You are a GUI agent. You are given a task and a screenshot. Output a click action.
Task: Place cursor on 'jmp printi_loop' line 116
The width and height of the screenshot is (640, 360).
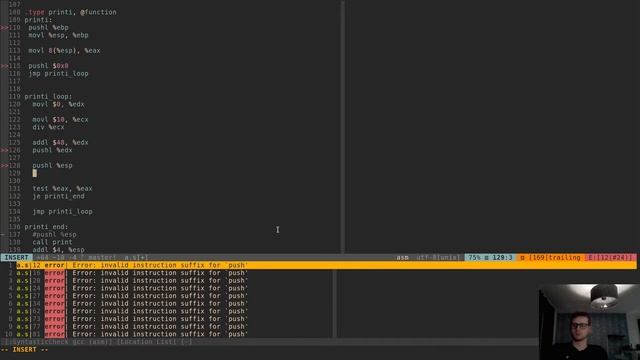tap(58, 74)
